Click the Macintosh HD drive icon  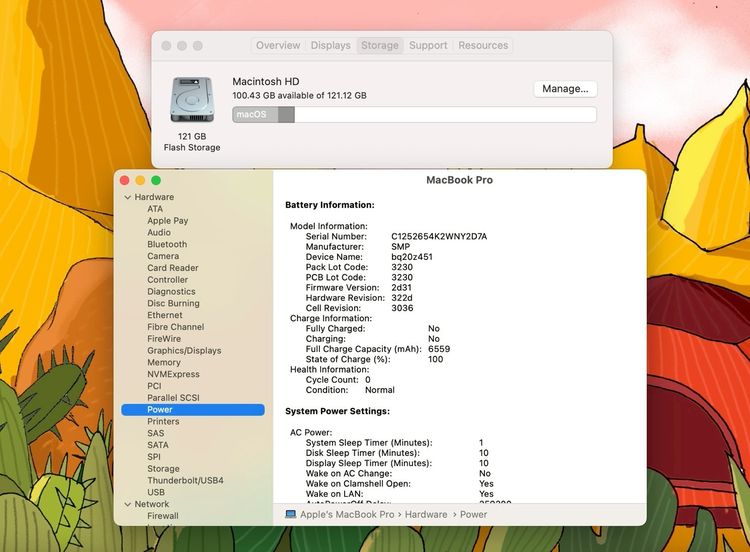tap(192, 99)
